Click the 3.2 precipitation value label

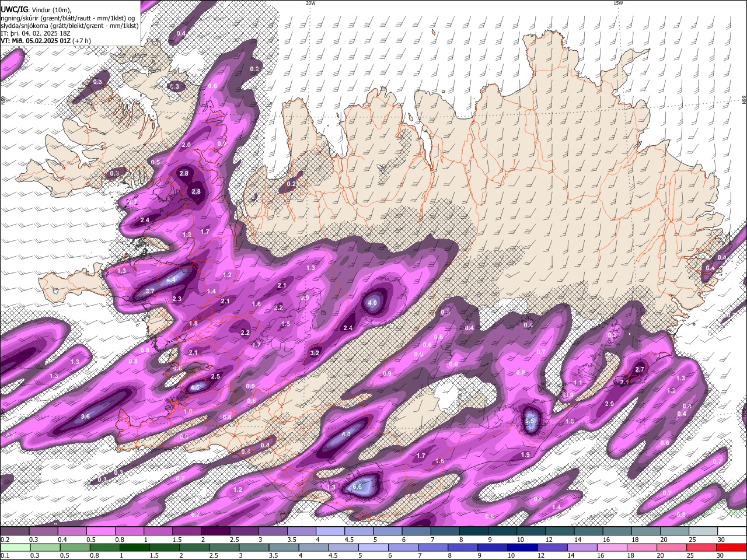pos(315,353)
